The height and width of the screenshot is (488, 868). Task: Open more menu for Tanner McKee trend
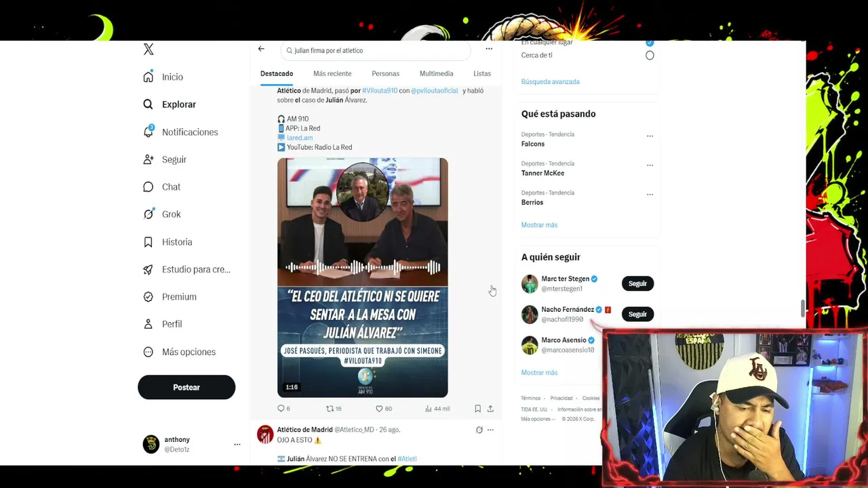(x=650, y=165)
